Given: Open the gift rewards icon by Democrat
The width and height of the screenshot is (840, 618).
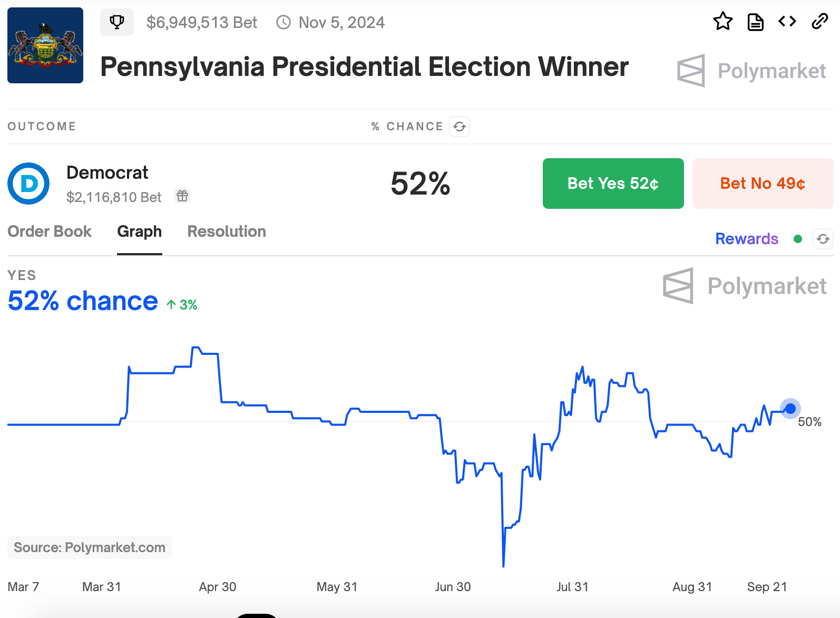Looking at the screenshot, I should (x=182, y=196).
